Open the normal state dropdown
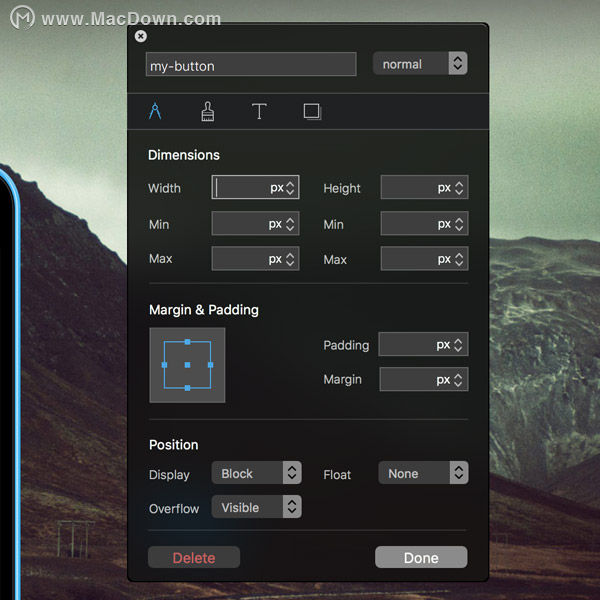Screen dimensions: 600x600 point(420,64)
